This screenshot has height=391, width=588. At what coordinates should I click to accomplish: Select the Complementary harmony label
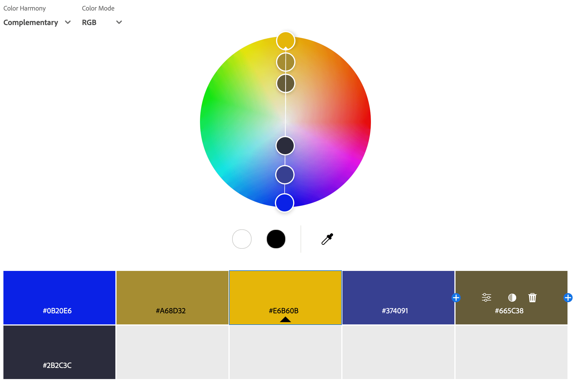(x=31, y=22)
